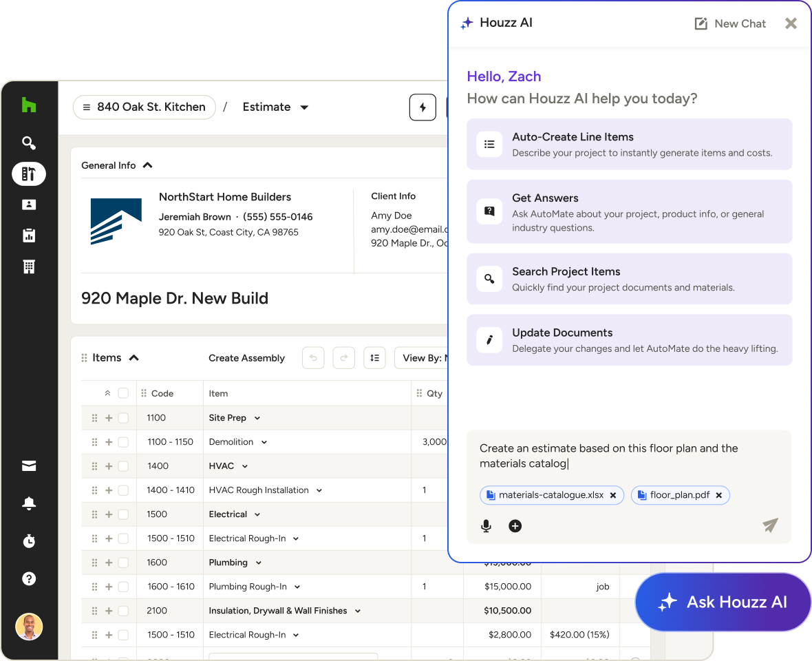
Task: Expand the Plumbing row chevron
Action: pos(259,563)
